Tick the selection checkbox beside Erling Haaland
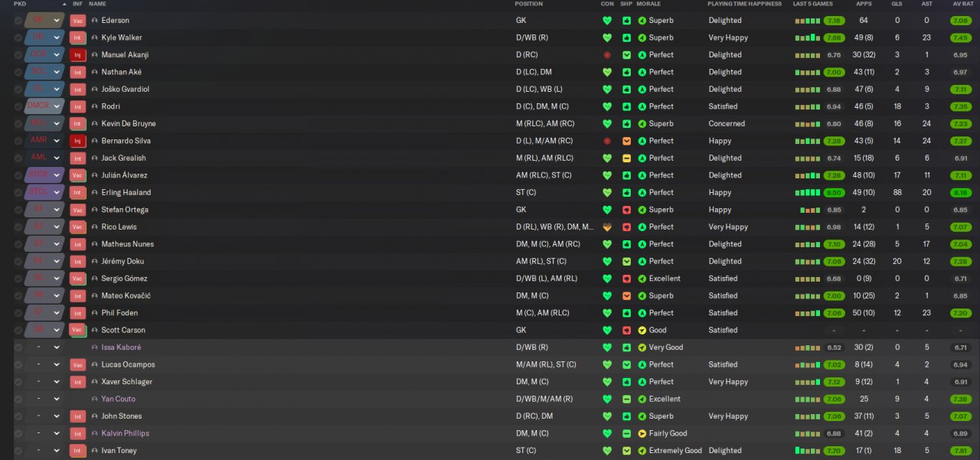This screenshot has height=460, width=980. pos(18,193)
